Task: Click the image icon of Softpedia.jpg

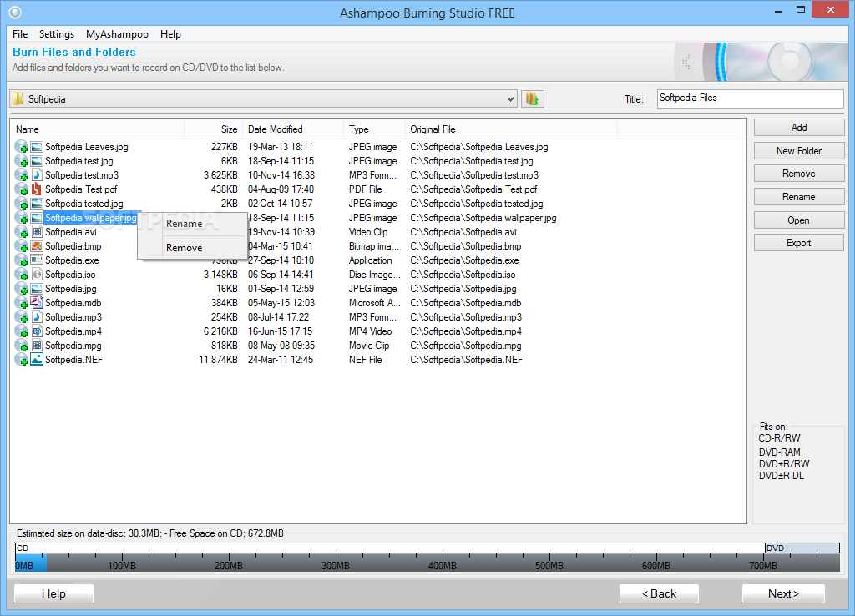Action: tap(37, 288)
